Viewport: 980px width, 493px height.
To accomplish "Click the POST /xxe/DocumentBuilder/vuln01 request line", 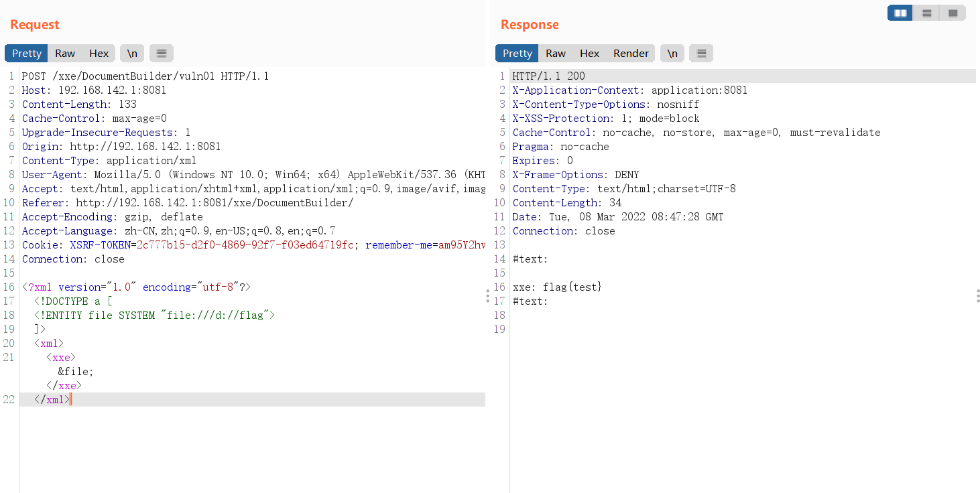I will pos(145,76).
